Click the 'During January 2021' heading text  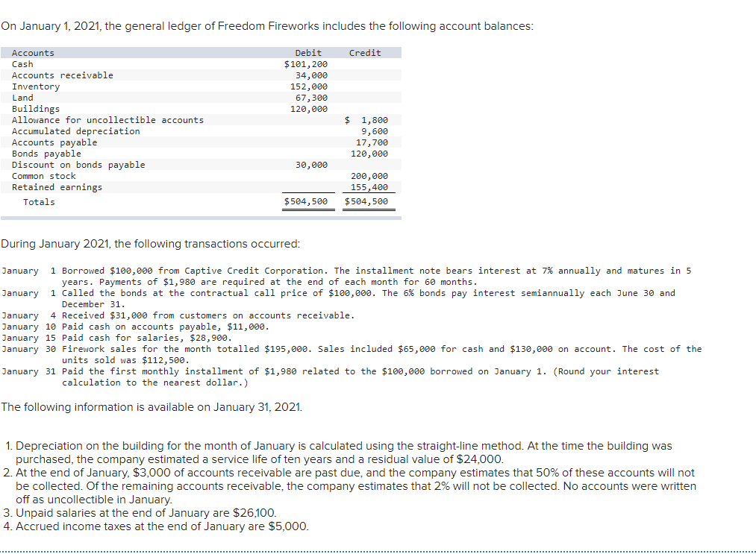[x=151, y=244]
